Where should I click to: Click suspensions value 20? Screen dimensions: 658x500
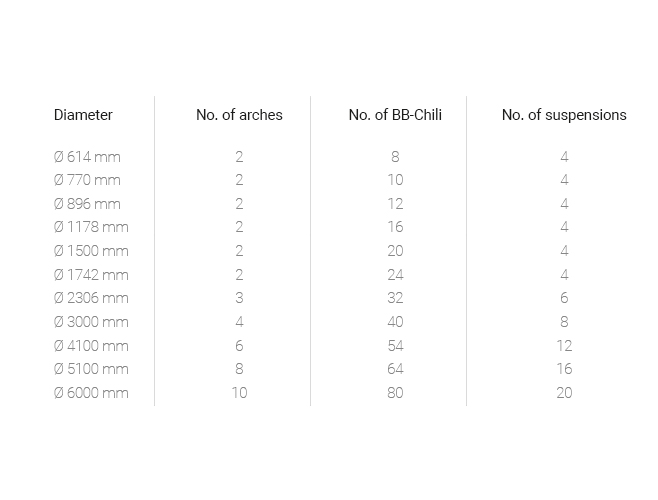click(x=564, y=393)
